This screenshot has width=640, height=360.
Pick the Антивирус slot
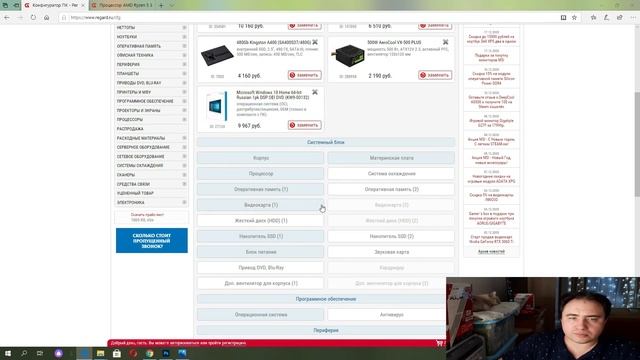click(x=391, y=315)
